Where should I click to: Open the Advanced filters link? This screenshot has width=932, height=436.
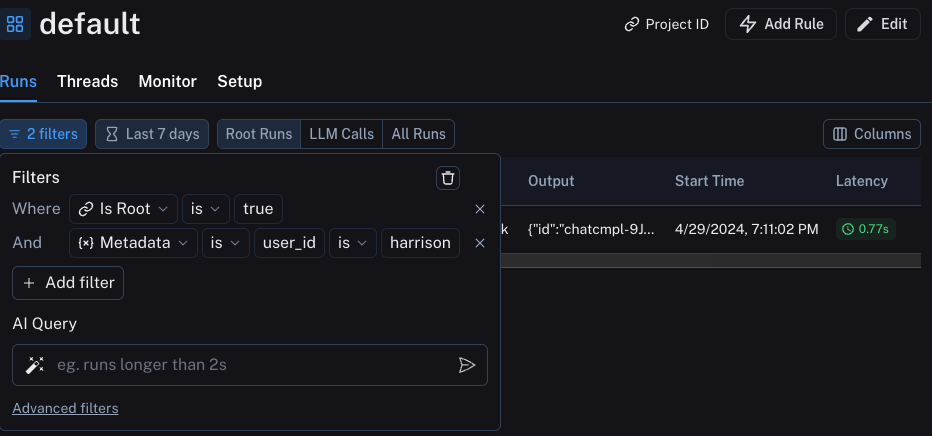point(65,408)
